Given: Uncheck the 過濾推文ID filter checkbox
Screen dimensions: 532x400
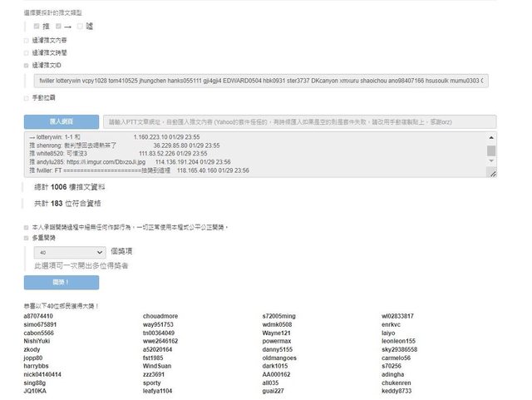Looking at the screenshot, I should pos(27,64).
